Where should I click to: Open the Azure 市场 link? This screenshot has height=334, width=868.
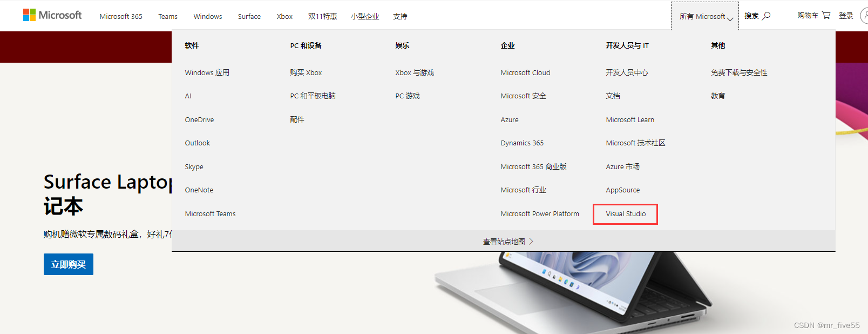(622, 166)
